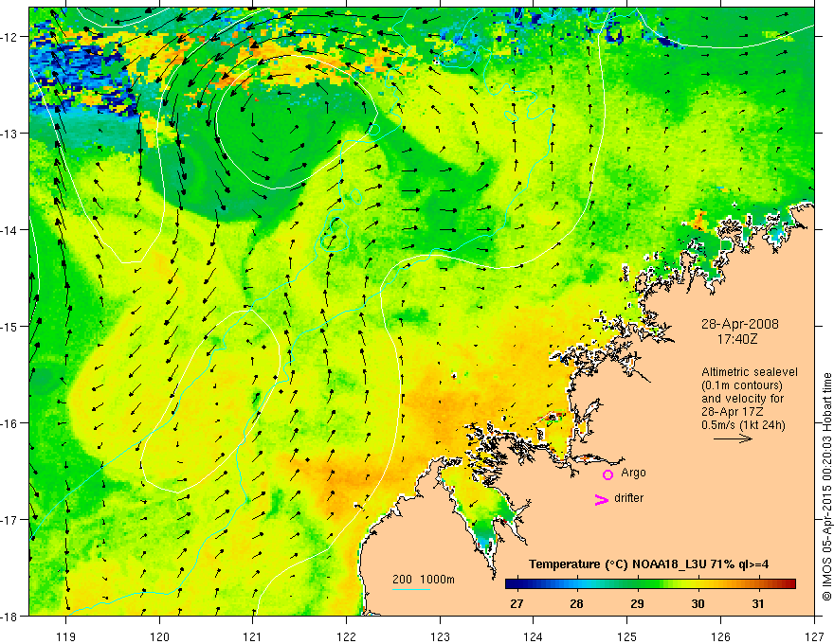Viewport: 834px width, 644px height.
Task: Click the 'Argo' legend label
Action: pyautogui.click(x=633, y=473)
